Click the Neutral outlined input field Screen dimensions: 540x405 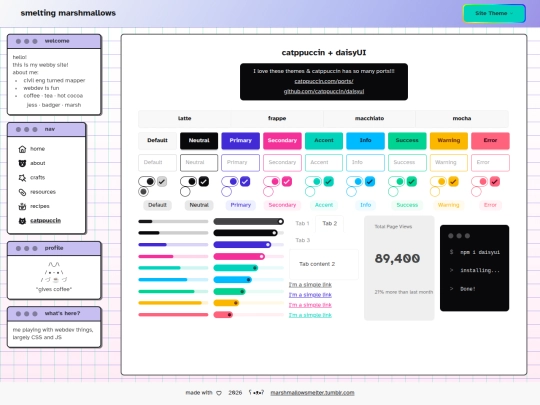pos(199,163)
